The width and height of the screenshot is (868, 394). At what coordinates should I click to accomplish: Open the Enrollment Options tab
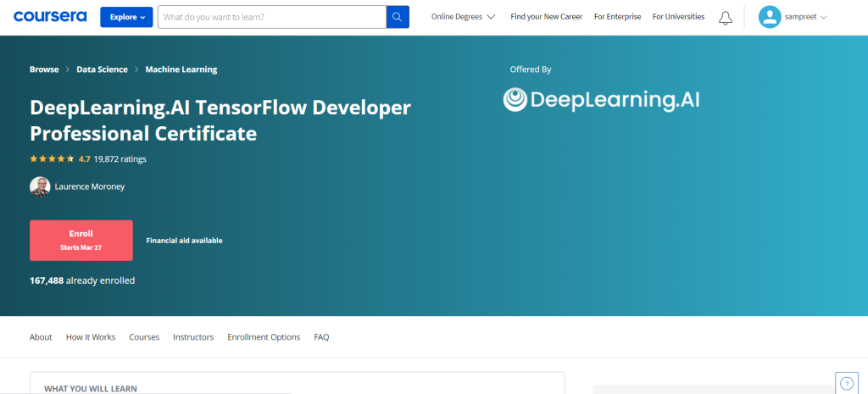click(264, 337)
